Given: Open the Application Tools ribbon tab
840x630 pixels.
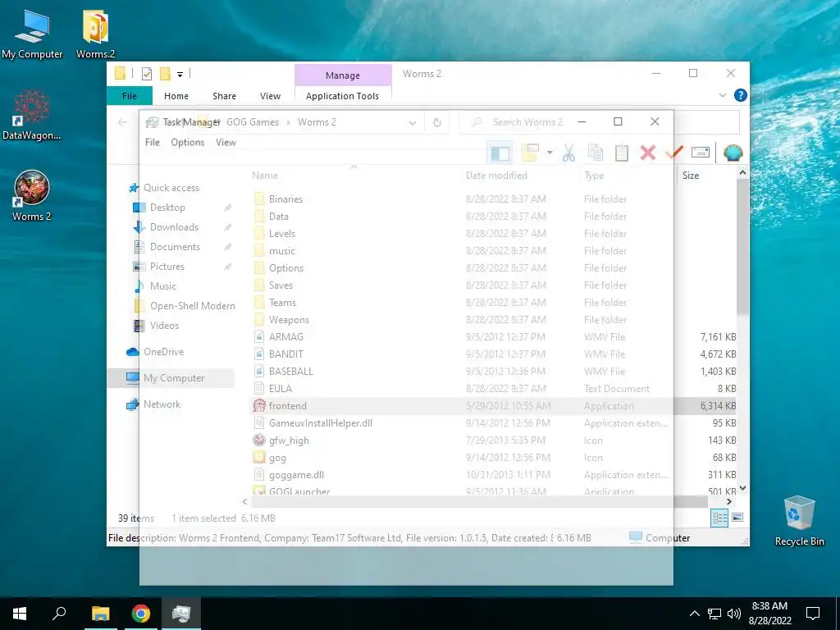Looking at the screenshot, I should pyautogui.click(x=342, y=96).
